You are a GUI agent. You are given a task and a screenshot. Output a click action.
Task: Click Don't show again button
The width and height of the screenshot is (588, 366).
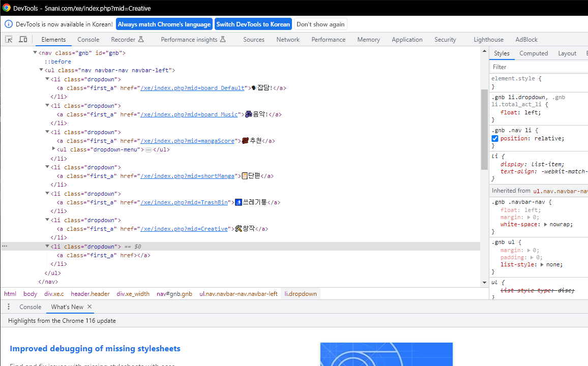(x=320, y=24)
